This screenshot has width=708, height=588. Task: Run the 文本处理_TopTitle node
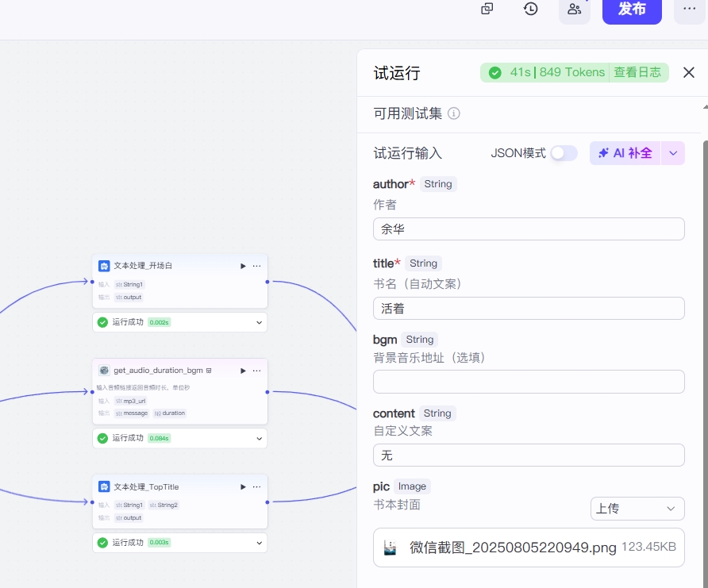click(243, 486)
